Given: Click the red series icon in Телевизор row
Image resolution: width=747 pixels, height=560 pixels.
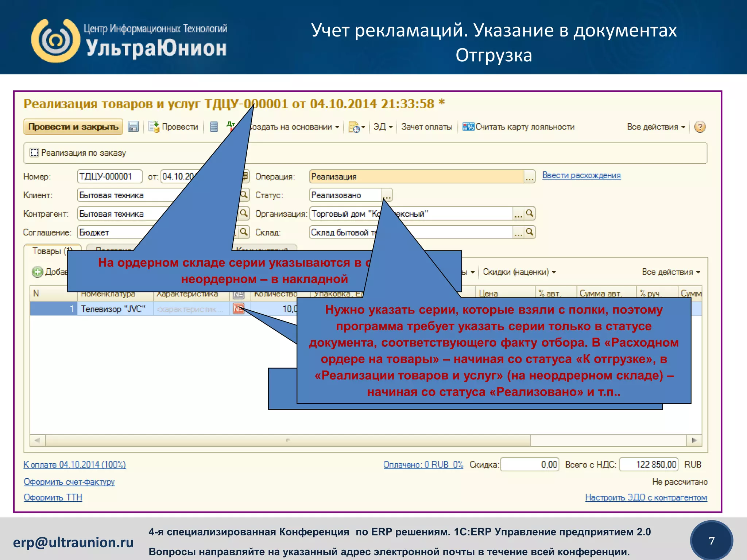Looking at the screenshot, I should point(239,309).
